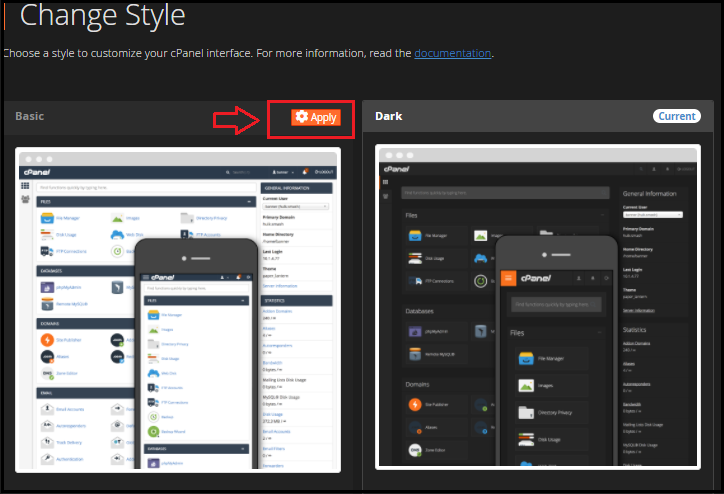Click the "Basic" style title
The image size is (724, 494).
click(30, 116)
